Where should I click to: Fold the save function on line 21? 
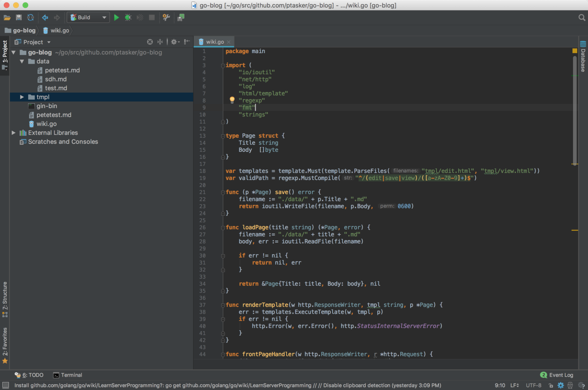223,192
